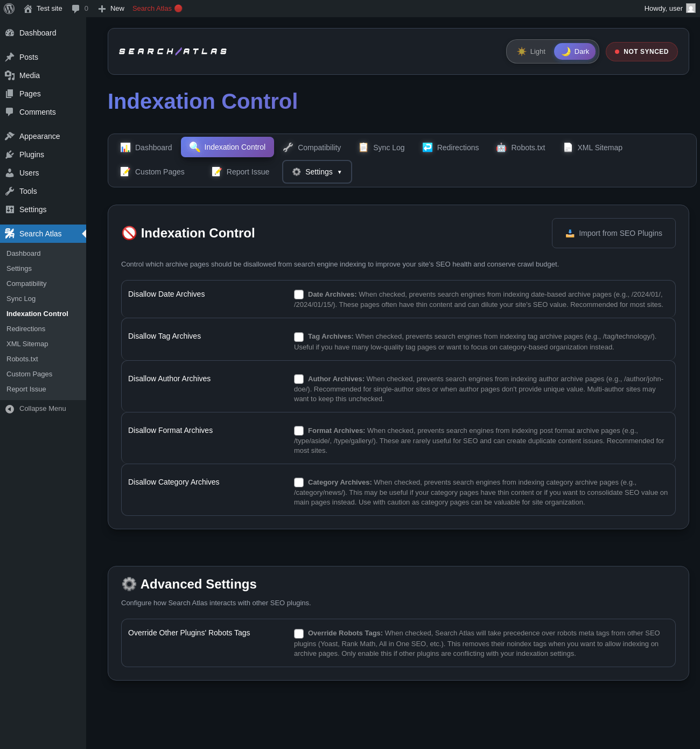Click the Disallow Tag Archives label
The height and width of the screenshot is (749, 700).
click(x=164, y=336)
